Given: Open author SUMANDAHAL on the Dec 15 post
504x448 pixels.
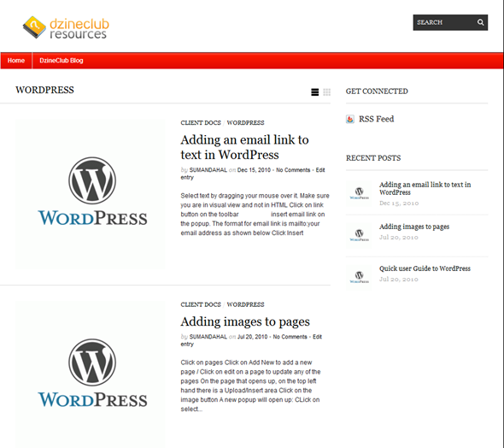Looking at the screenshot, I should click(208, 170).
